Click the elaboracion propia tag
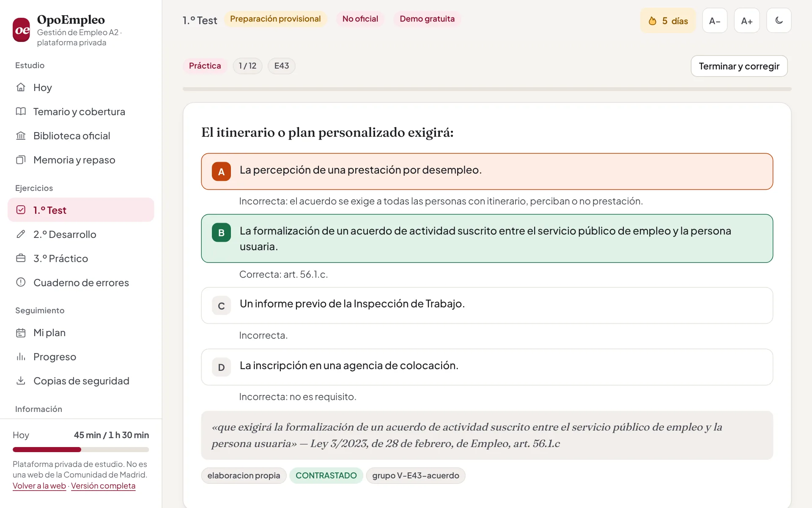Viewport: 812px width, 508px height. pos(244,475)
